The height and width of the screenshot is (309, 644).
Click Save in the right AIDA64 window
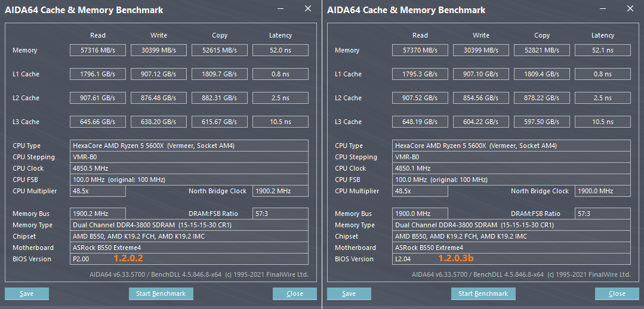coord(349,293)
